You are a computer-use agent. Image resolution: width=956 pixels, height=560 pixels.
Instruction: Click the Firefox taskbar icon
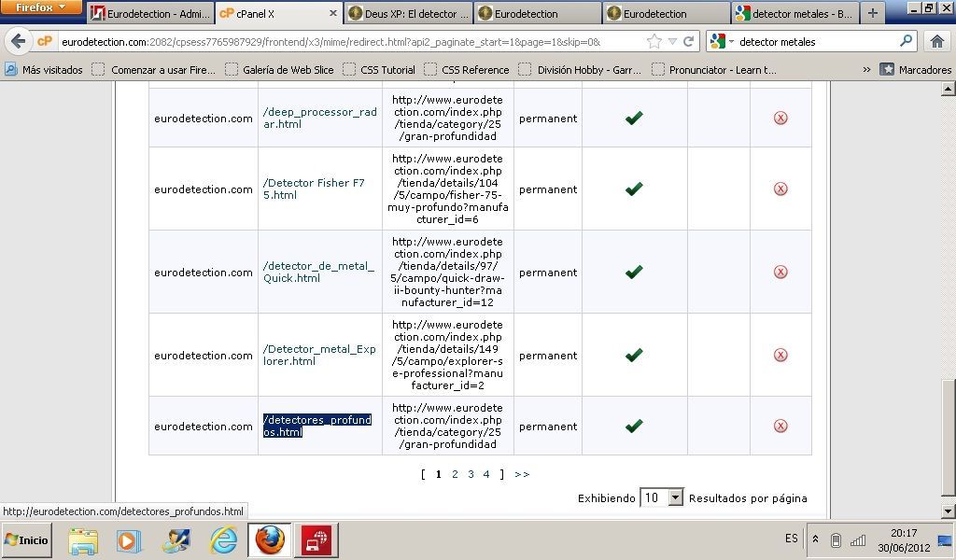pos(270,539)
